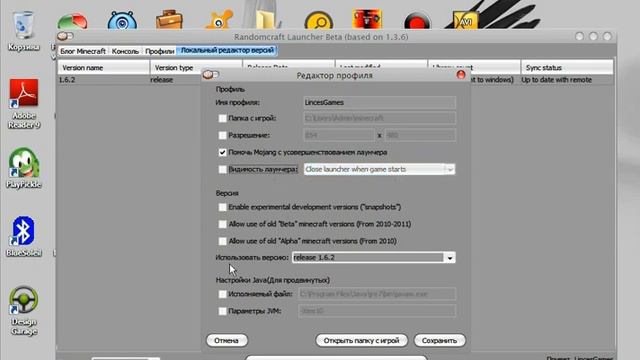Sort by Version name column header
The height and width of the screenshot is (360, 640).
click(x=104, y=67)
